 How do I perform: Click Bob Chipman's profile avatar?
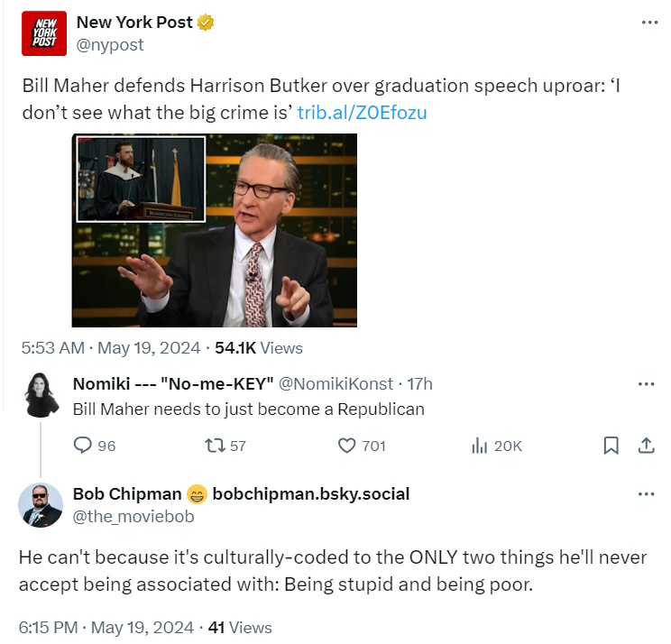click(40, 504)
